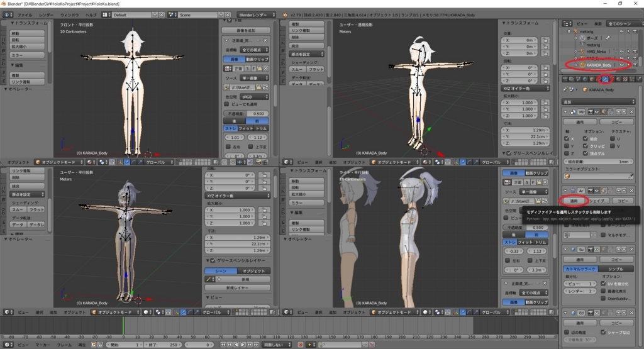Enable the Mirror modifier Z axis checkbox
Screen dimensions: 644x349
(x=567, y=153)
